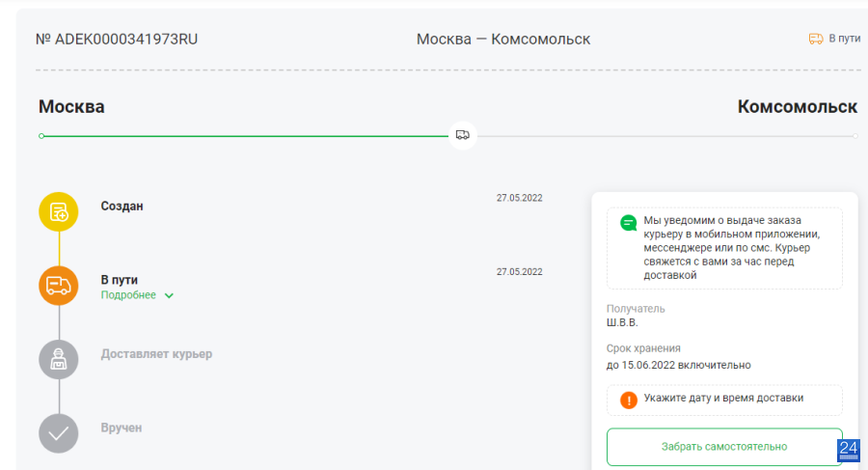Image resolution: width=868 pixels, height=470 pixels.
Task: Click the Создан status label
Action: (x=122, y=207)
